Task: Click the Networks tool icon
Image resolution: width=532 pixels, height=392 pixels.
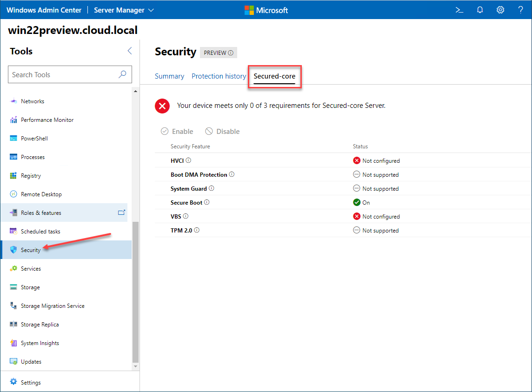Action: pyautogui.click(x=13, y=101)
